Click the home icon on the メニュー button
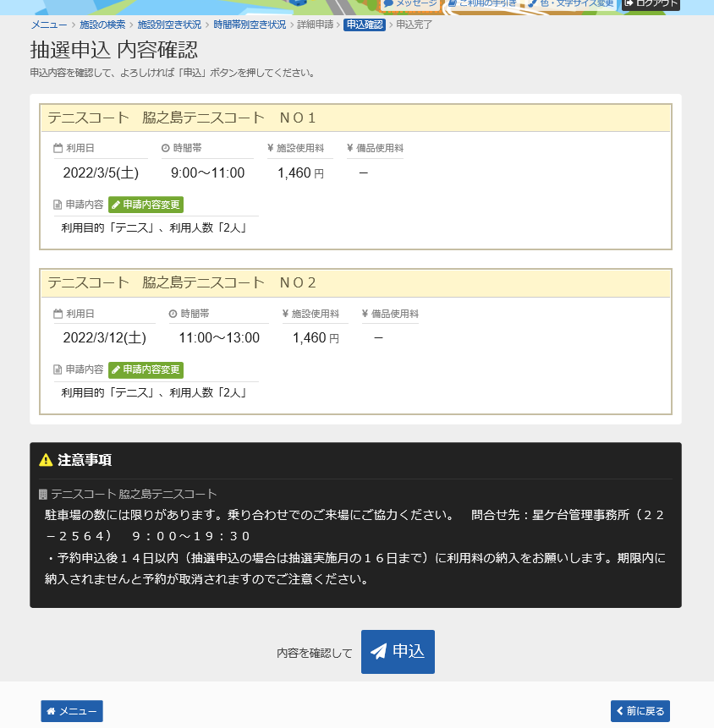The image size is (714, 728). (53, 711)
